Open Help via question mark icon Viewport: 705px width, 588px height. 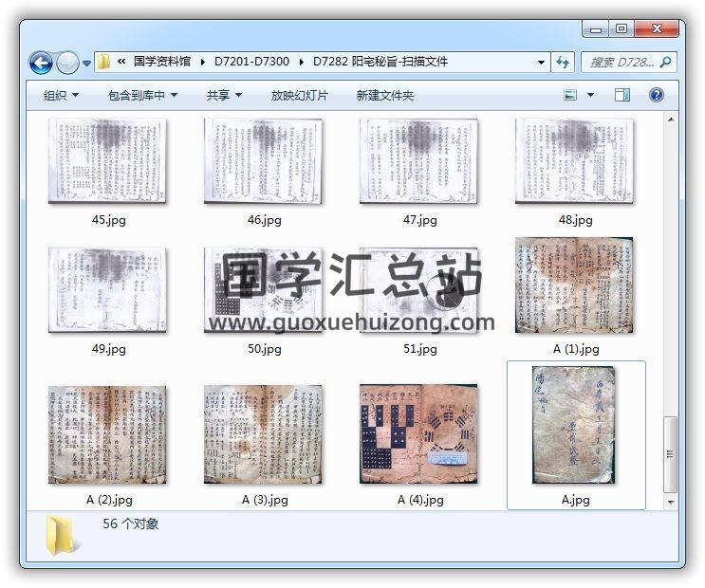tap(657, 95)
